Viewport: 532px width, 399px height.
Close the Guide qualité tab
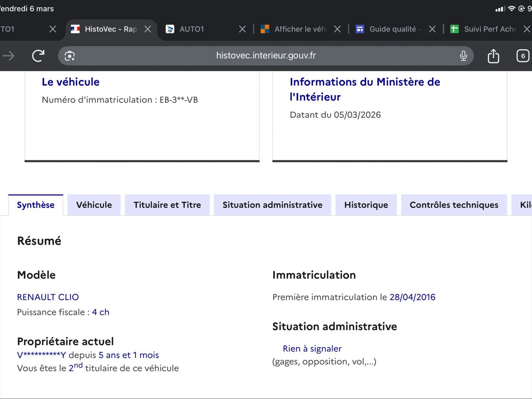[x=432, y=29]
